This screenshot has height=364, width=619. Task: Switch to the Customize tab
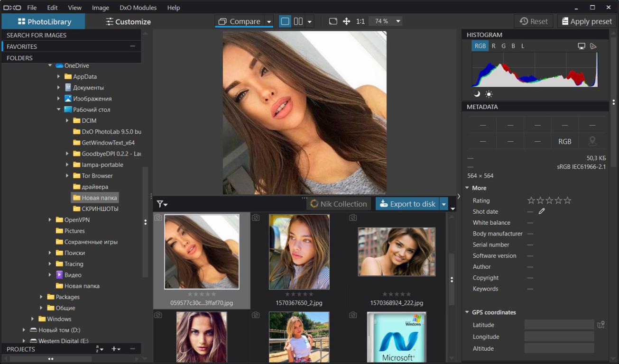pos(128,22)
